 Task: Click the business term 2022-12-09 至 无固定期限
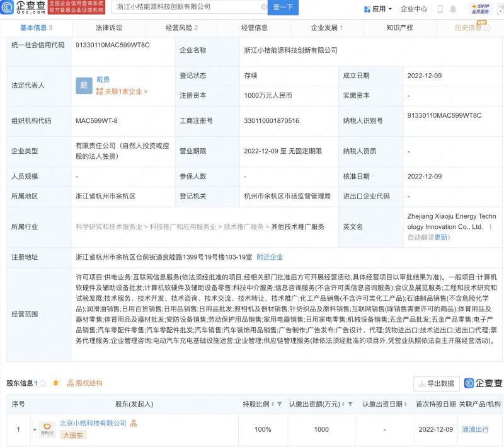coord(283,151)
